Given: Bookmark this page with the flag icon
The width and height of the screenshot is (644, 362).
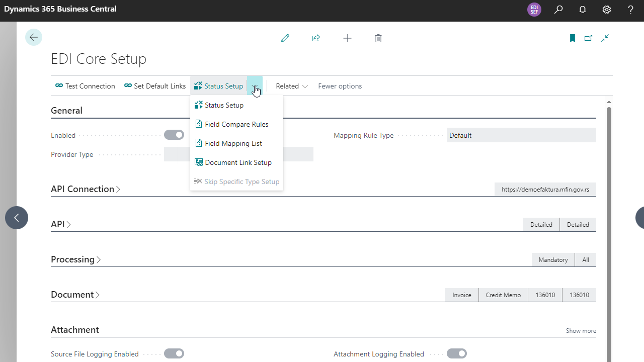Looking at the screenshot, I should 572,38.
